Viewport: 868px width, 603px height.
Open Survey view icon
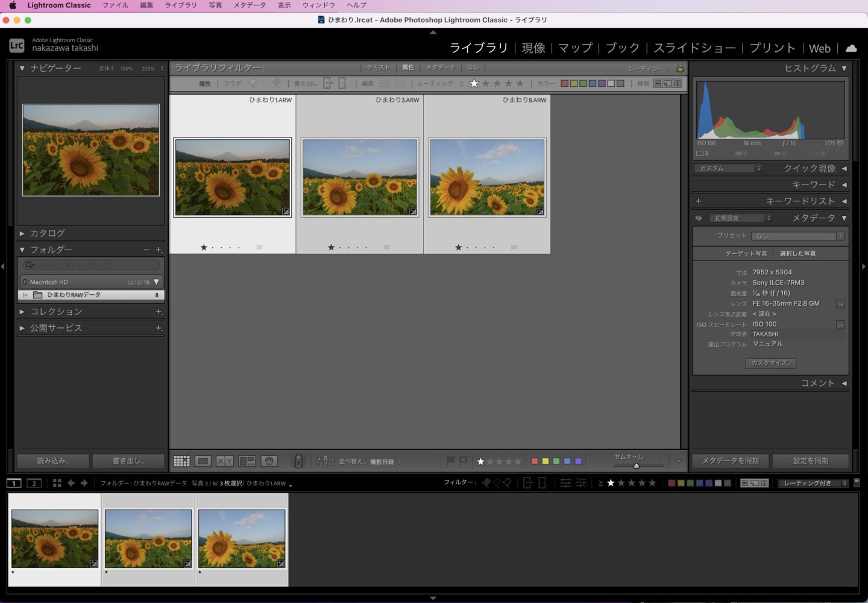point(247,461)
